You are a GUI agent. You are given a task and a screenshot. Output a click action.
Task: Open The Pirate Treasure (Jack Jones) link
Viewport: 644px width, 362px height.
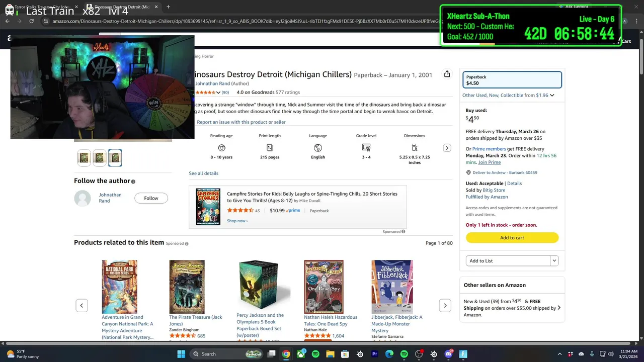coord(196,320)
